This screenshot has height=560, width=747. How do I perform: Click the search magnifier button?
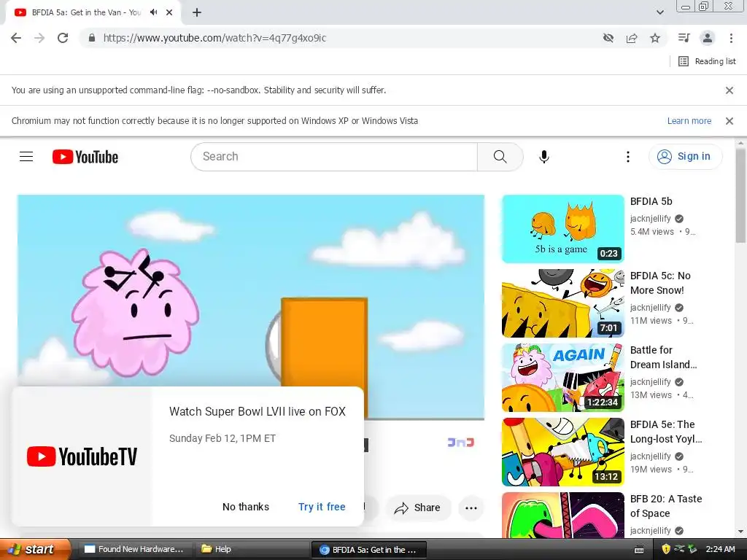tap(500, 156)
